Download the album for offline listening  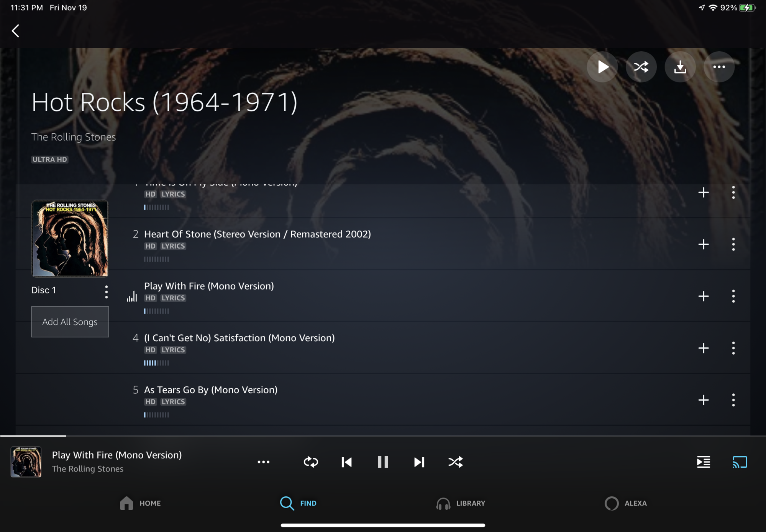coord(680,67)
